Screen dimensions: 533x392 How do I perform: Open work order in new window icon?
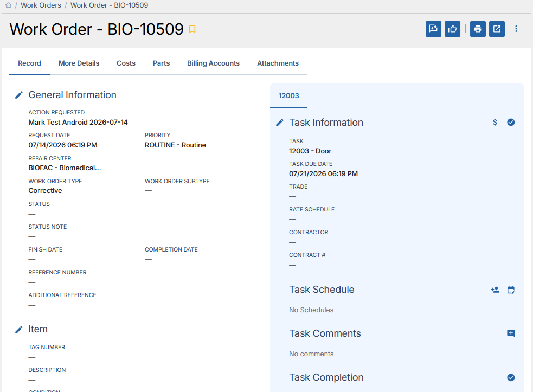[497, 29]
